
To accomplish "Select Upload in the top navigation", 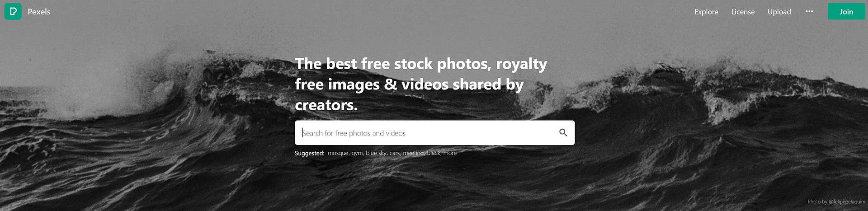I will tap(779, 12).
